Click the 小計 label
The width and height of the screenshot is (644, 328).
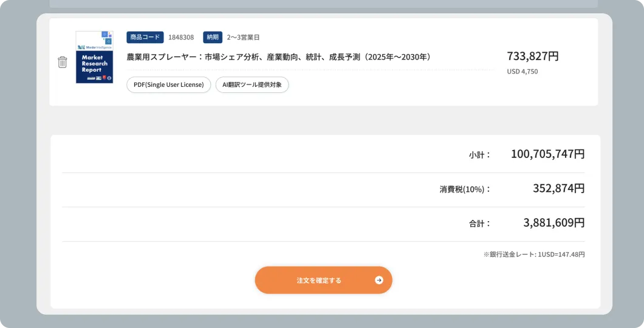pos(480,155)
